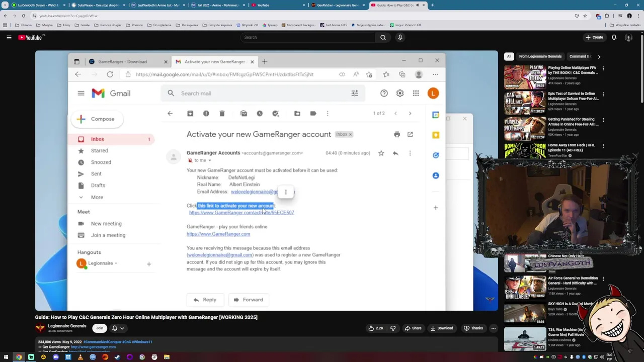Click the YouTube logo to go home
The height and width of the screenshot is (362, 644).
point(30,37)
